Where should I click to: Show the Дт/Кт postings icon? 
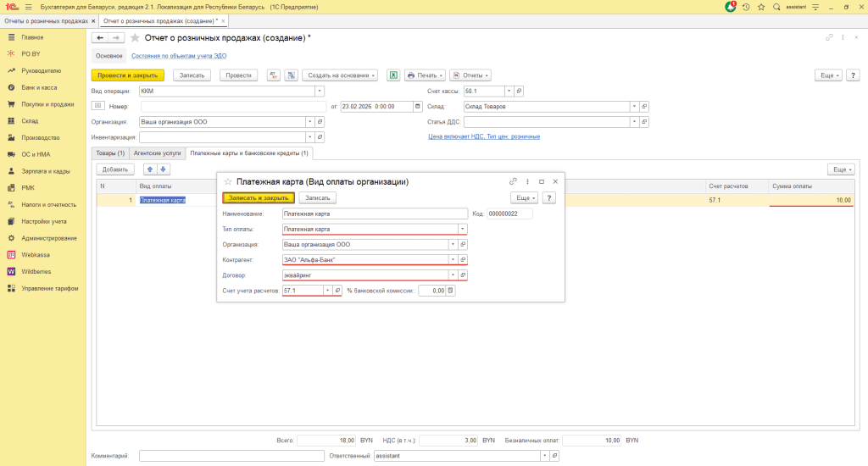pos(274,75)
